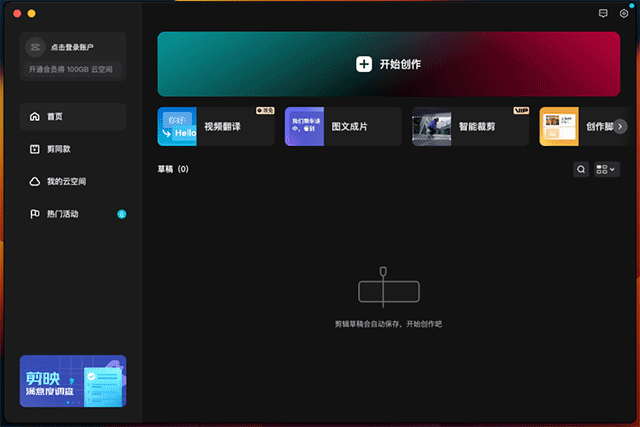Click the search icon in the drafts header
640x427 pixels.
pyautogui.click(x=581, y=170)
